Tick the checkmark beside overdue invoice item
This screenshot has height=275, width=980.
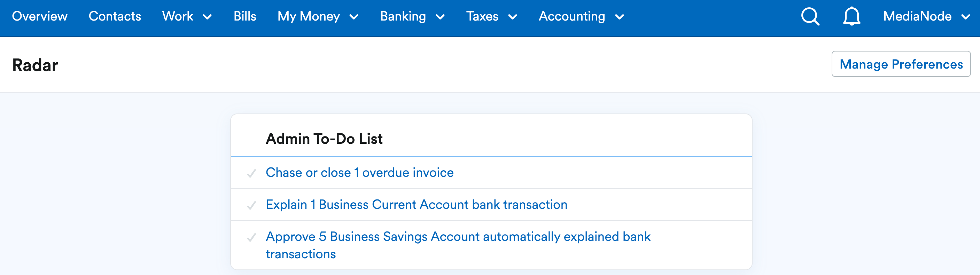[251, 173]
